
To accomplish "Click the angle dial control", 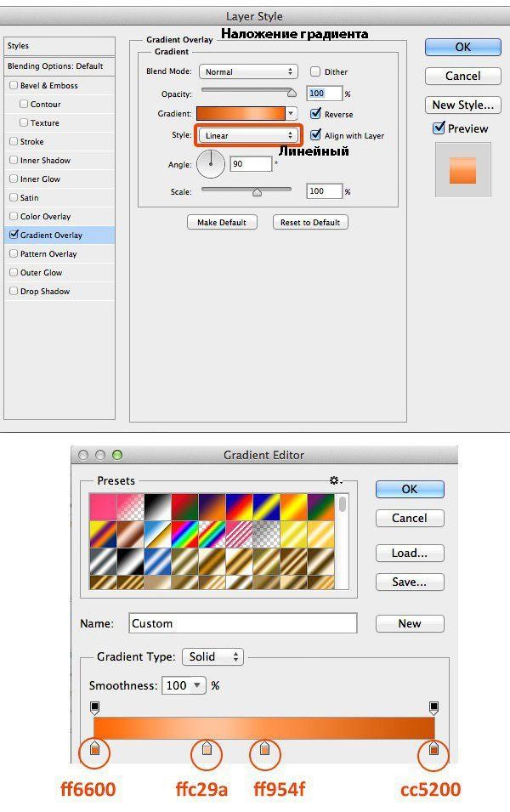I will pyautogui.click(x=211, y=164).
